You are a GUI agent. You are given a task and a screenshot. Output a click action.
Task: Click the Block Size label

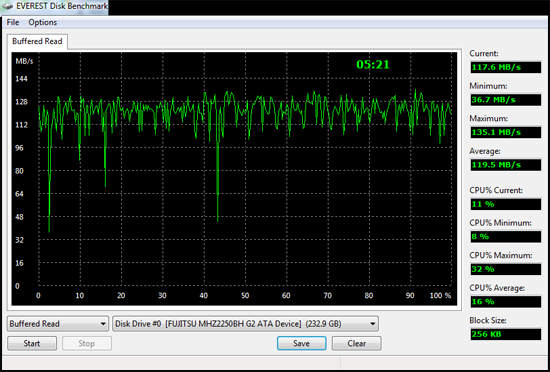(x=488, y=320)
